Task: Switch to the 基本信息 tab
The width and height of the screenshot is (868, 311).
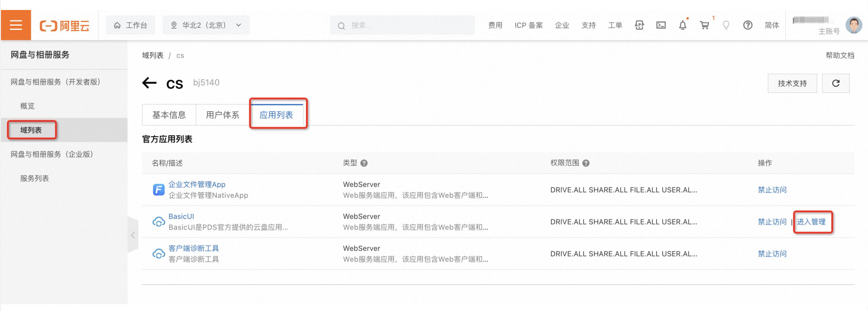Action: click(169, 115)
